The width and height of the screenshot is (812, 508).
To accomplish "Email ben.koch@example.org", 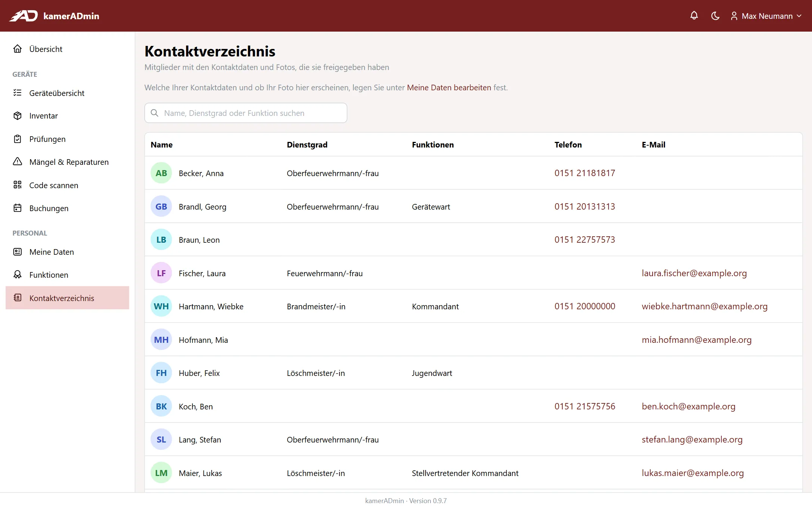I will click(x=688, y=406).
